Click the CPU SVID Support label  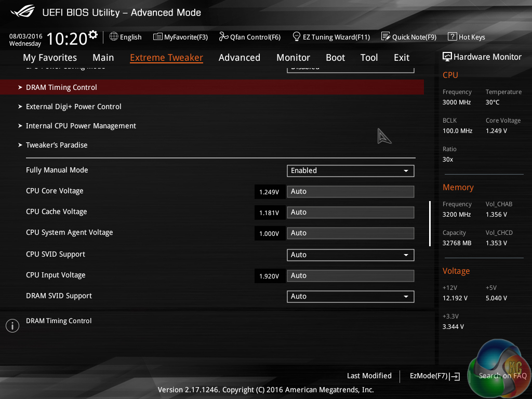pos(56,255)
